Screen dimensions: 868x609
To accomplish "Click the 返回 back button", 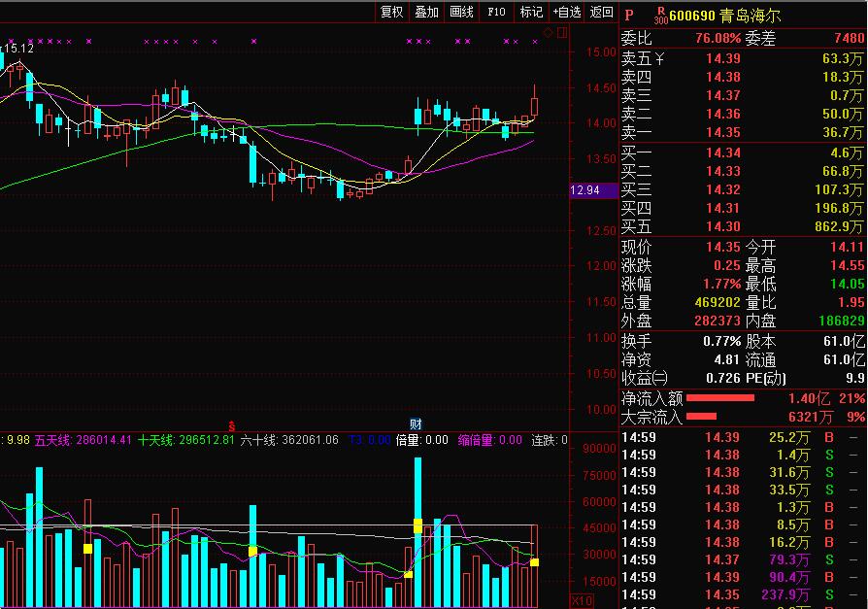I will 601,12.
